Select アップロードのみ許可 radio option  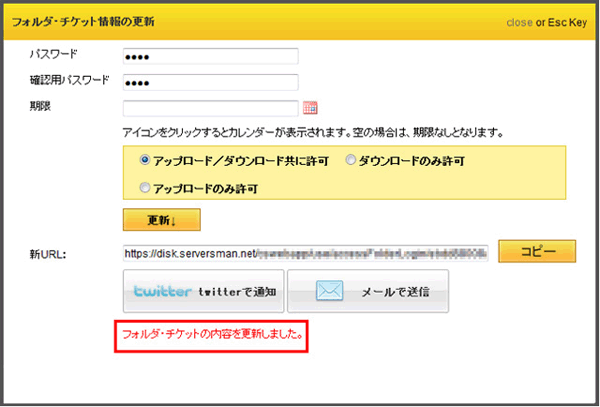(x=145, y=187)
